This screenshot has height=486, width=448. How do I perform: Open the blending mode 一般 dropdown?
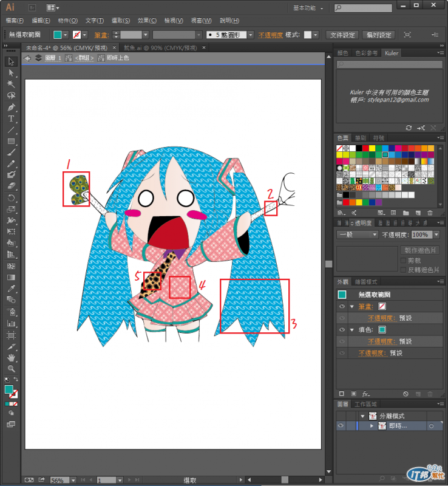tap(358, 234)
